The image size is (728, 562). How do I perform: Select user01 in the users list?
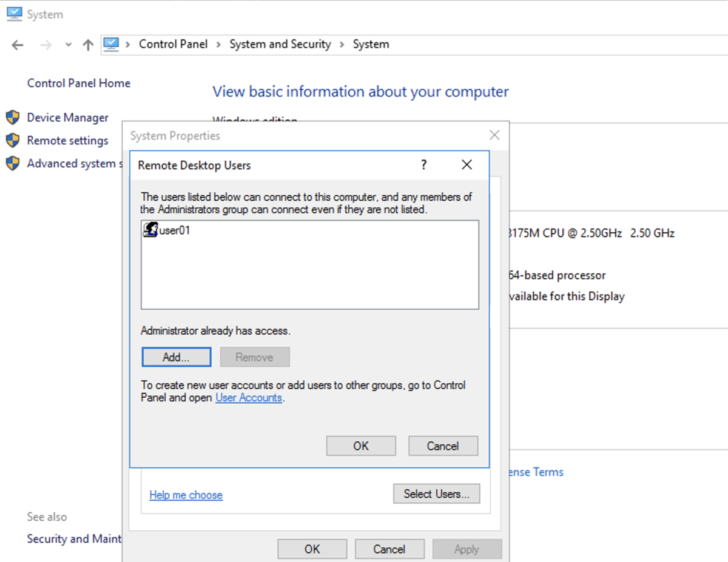click(x=174, y=230)
